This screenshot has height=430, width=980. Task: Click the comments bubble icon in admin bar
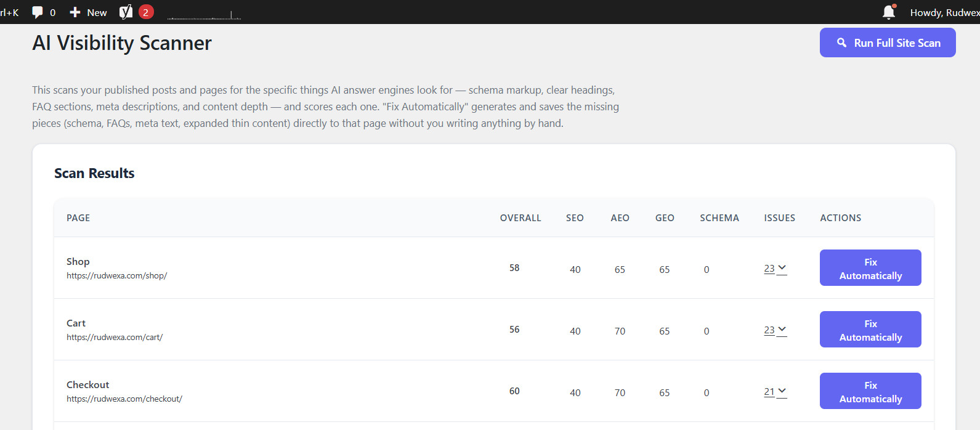coord(38,12)
